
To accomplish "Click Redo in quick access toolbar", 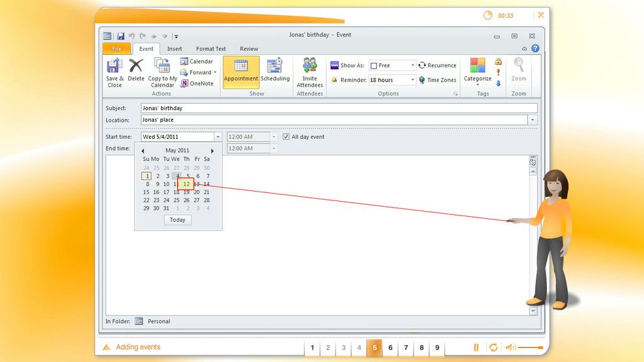I will tap(143, 36).
